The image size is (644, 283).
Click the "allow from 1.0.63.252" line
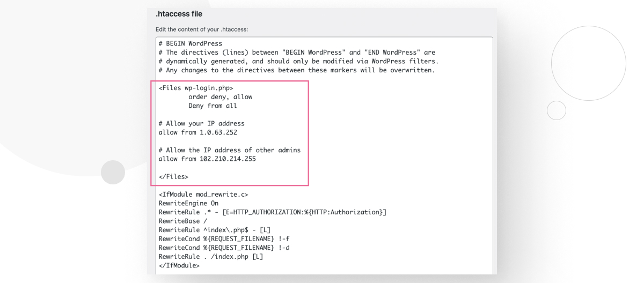[197, 132]
